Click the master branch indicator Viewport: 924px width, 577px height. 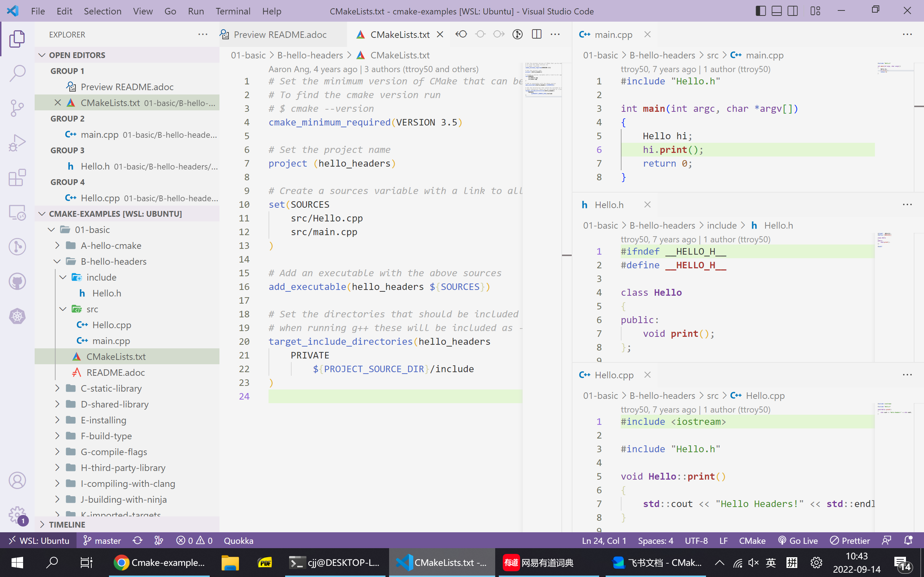pyautogui.click(x=103, y=541)
